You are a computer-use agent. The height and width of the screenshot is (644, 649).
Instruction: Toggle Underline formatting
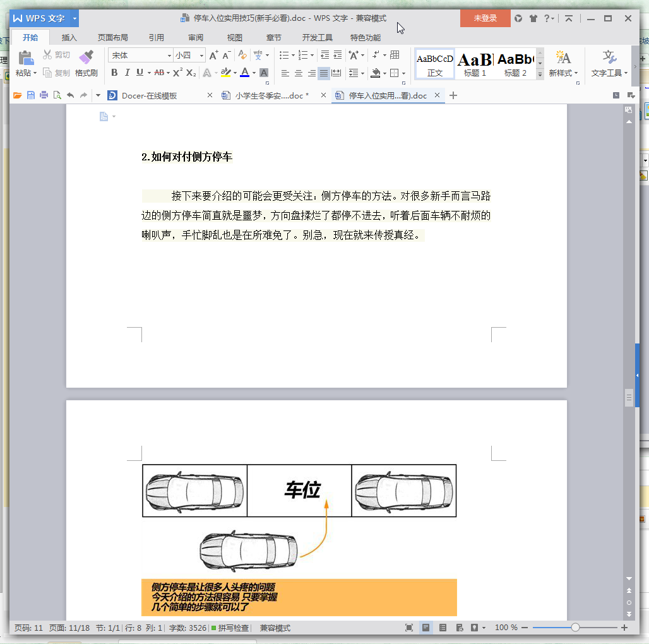pyautogui.click(x=140, y=73)
